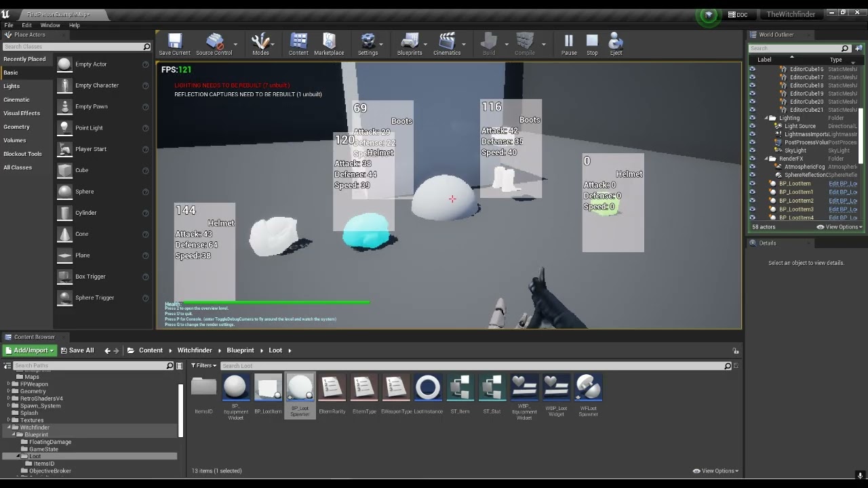
Task: Collapse the RenderFX folder in World Outliner
Action: pos(766,159)
